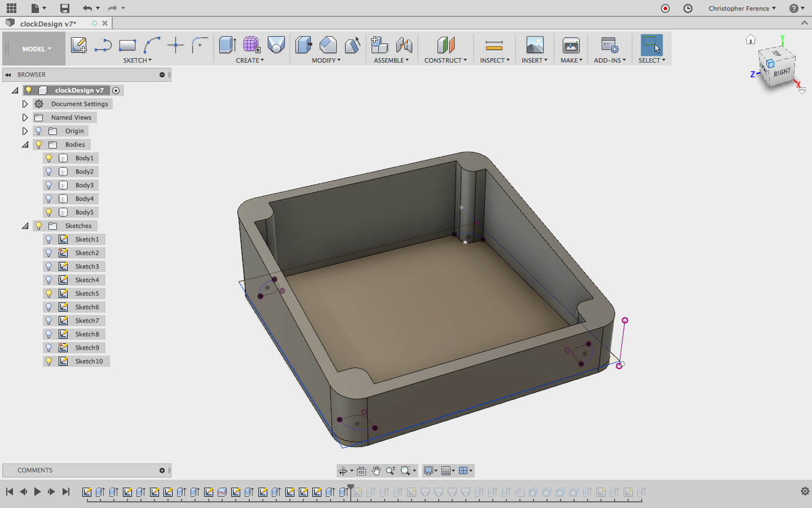Screen dimensions: 812x508
Task: Click the Home view icon near ViewCube
Action: click(x=751, y=40)
